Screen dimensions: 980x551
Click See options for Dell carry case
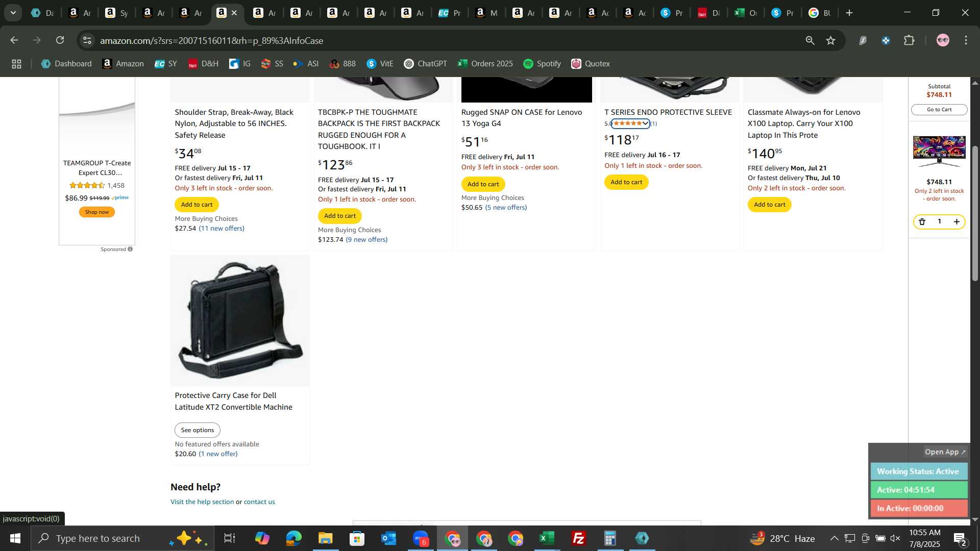point(197,430)
